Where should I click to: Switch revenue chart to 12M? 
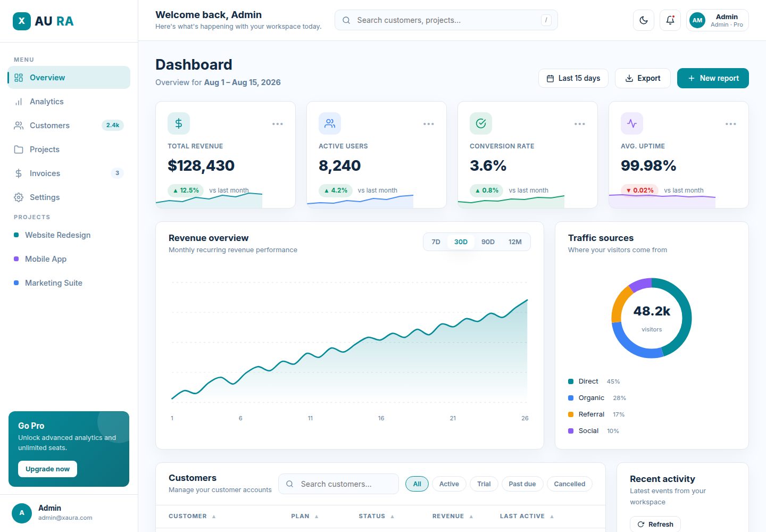(515, 242)
